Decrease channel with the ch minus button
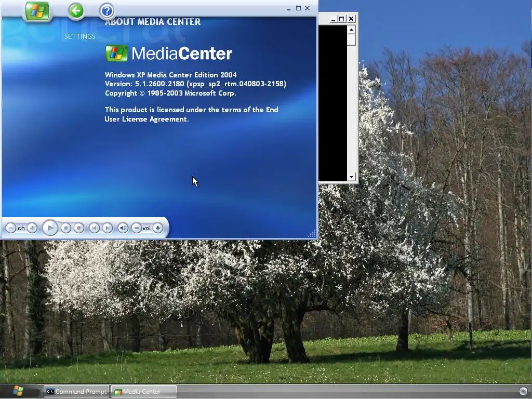Image resolution: width=532 pixels, height=399 pixels. (x=11, y=228)
